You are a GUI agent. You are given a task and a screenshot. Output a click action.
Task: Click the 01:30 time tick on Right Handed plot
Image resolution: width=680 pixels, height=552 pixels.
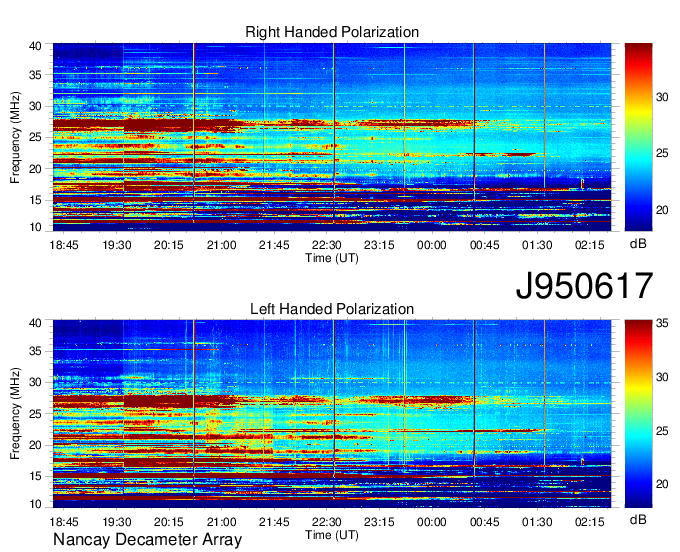[537, 245]
